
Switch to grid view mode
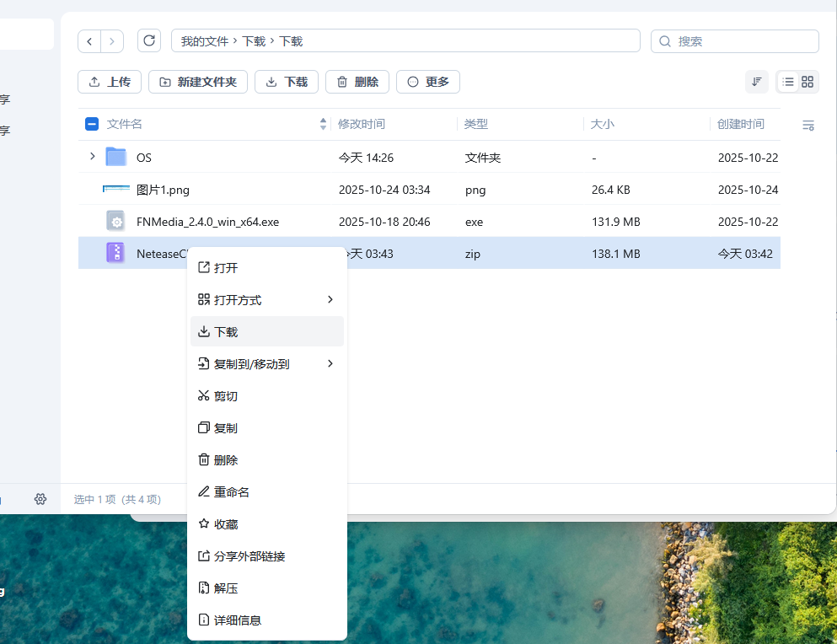coord(808,82)
